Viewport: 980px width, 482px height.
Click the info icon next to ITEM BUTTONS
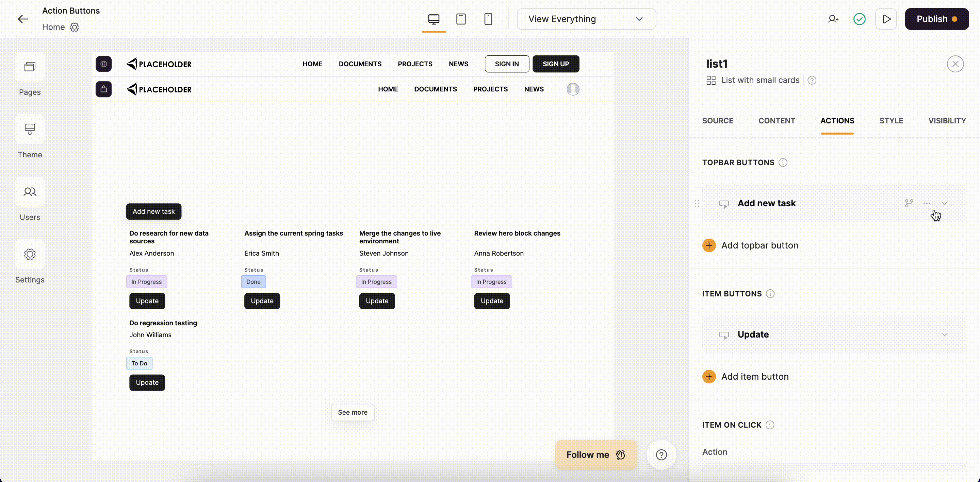[770, 293]
